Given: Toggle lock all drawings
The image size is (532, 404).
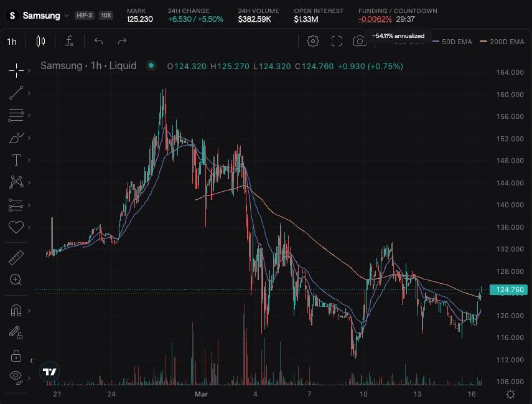Looking at the screenshot, I should 16,355.
